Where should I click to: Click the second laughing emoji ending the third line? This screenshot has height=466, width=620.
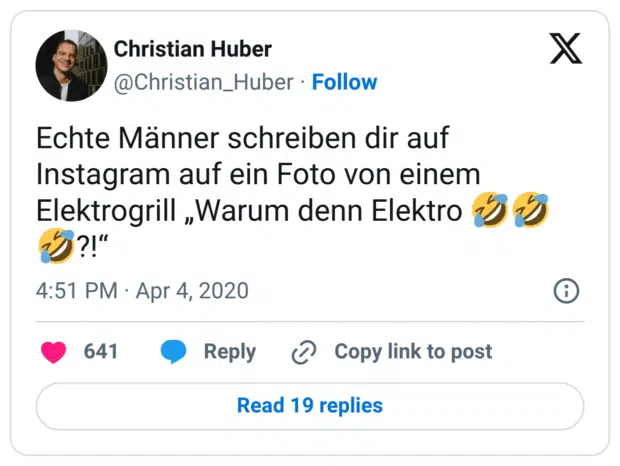(531, 211)
